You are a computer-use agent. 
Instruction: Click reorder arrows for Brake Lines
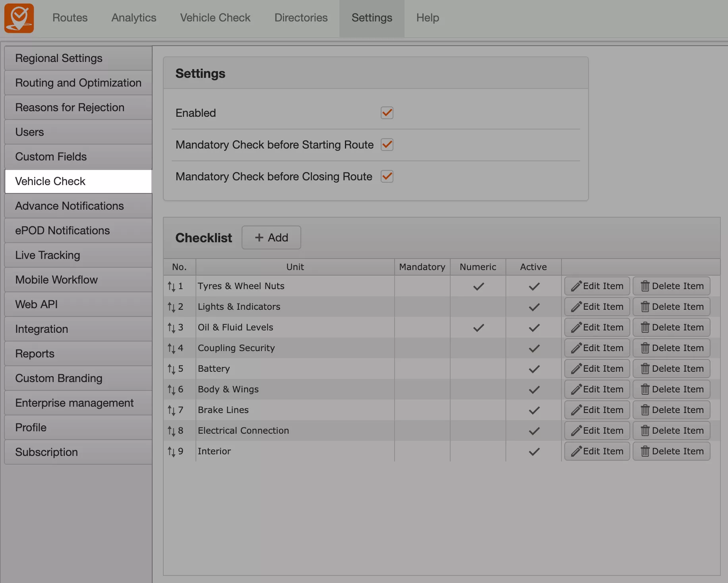click(x=171, y=410)
